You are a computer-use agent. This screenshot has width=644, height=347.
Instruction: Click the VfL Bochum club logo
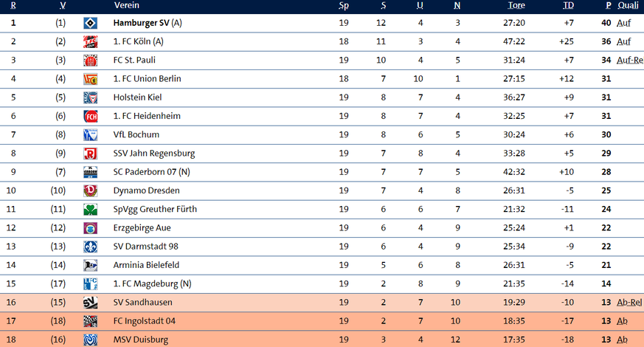click(x=91, y=134)
